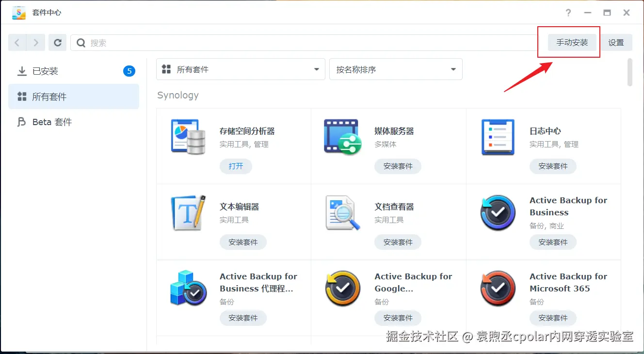Image resolution: width=644 pixels, height=354 pixels.
Task: Click the Synology section heading
Action: pos(178,95)
